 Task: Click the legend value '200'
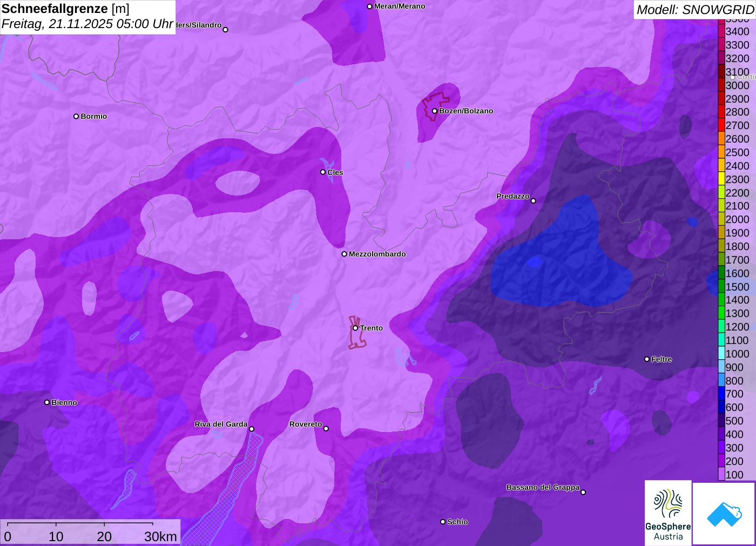[x=734, y=461]
